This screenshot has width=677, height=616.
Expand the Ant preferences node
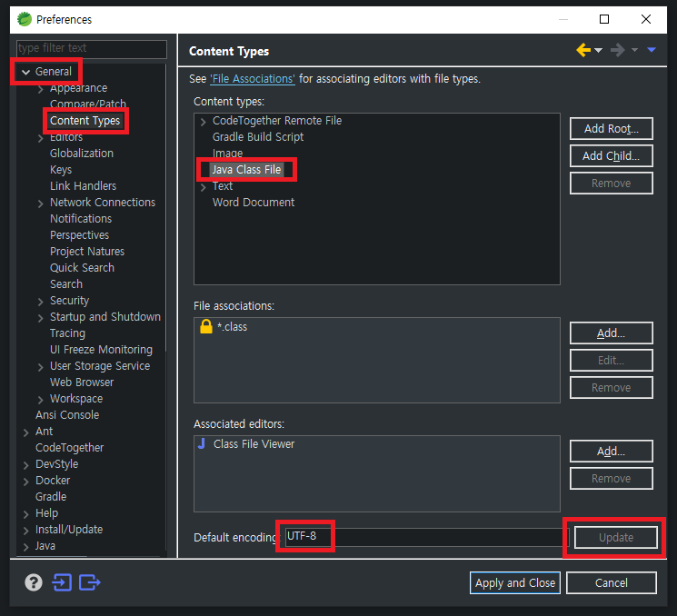tap(26, 432)
